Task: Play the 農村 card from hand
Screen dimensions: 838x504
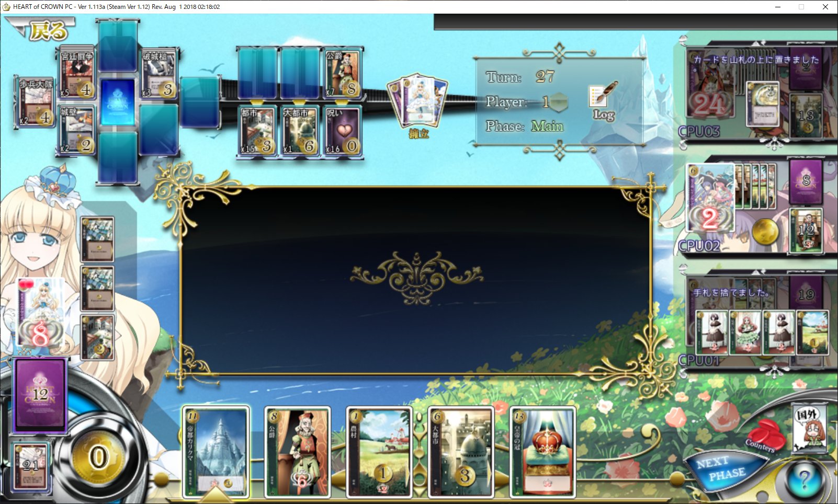Action: (x=379, y=453)
